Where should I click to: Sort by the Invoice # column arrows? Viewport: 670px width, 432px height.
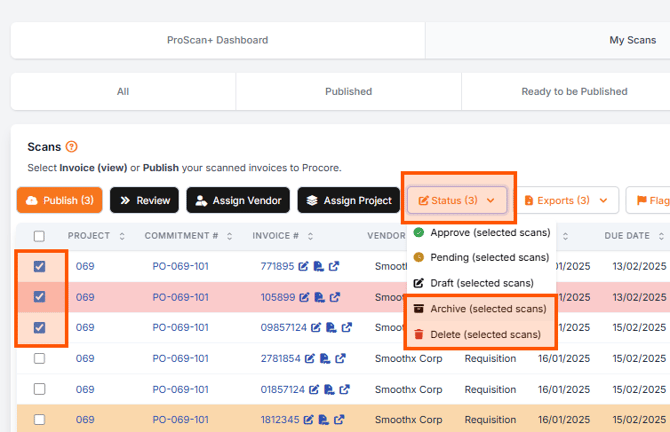point(311,236)
